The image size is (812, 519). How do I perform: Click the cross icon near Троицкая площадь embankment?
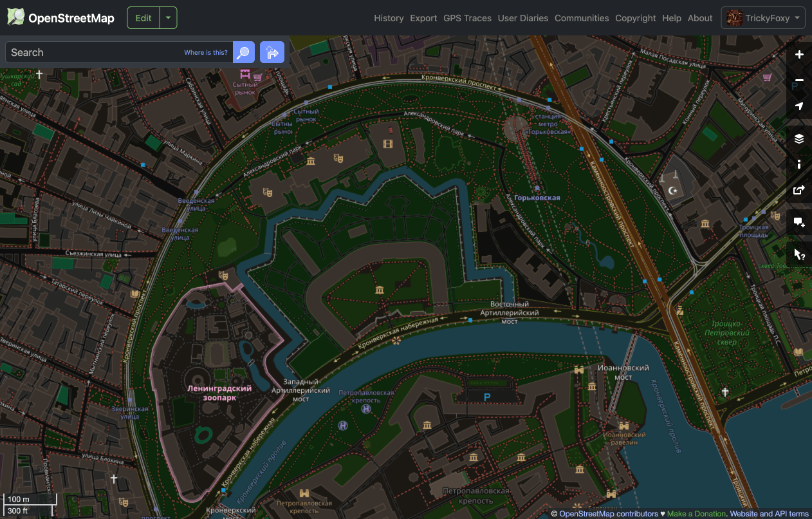click(x=725, y=392)
